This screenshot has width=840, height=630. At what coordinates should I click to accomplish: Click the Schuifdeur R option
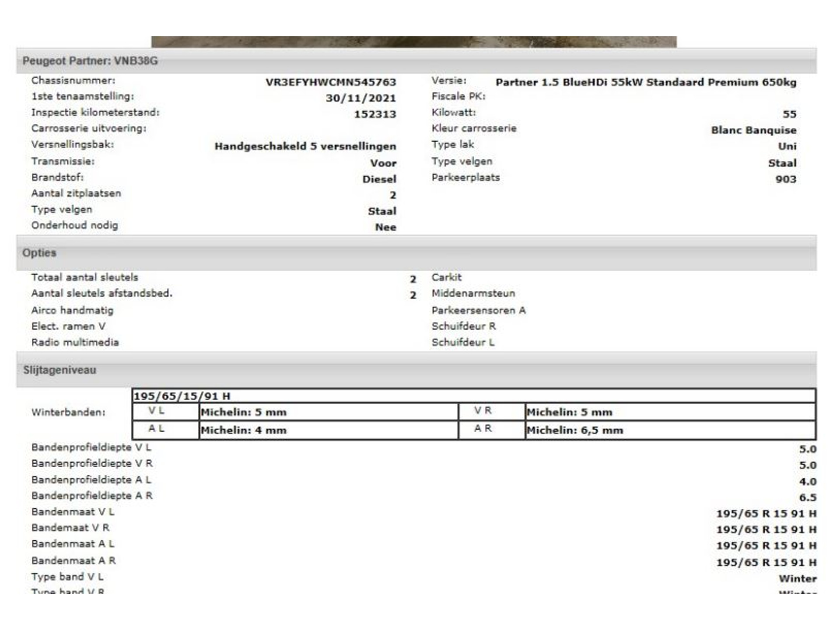click(464, 326)
